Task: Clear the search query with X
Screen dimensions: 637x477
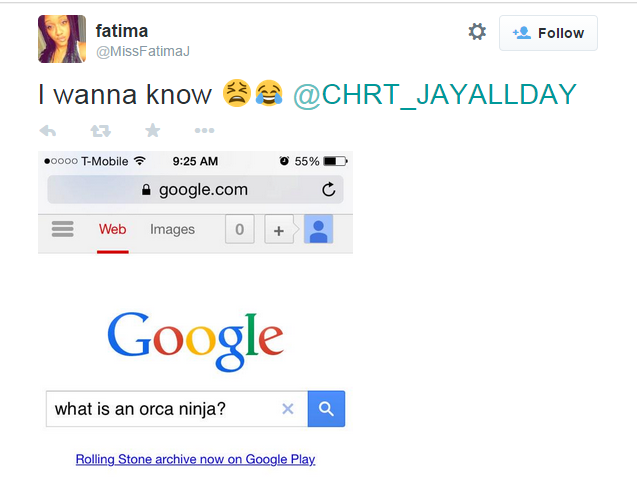Action: [288, 409]
